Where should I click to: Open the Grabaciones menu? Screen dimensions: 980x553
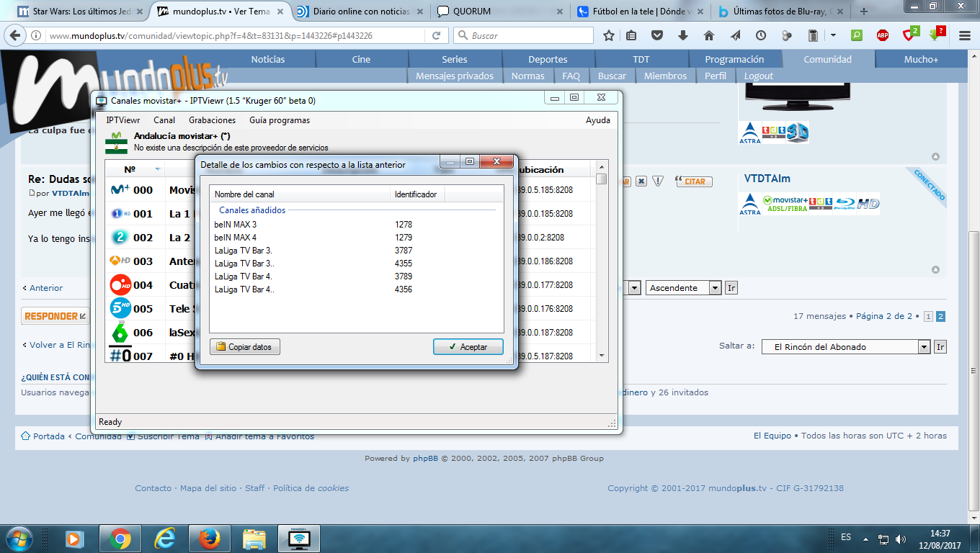[212, 120]
